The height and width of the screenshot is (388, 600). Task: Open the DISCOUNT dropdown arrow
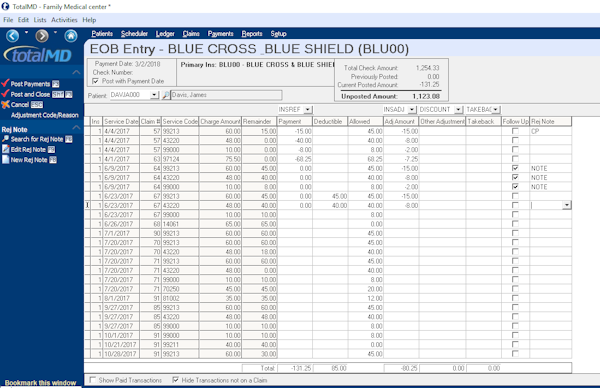click(458, 110)
